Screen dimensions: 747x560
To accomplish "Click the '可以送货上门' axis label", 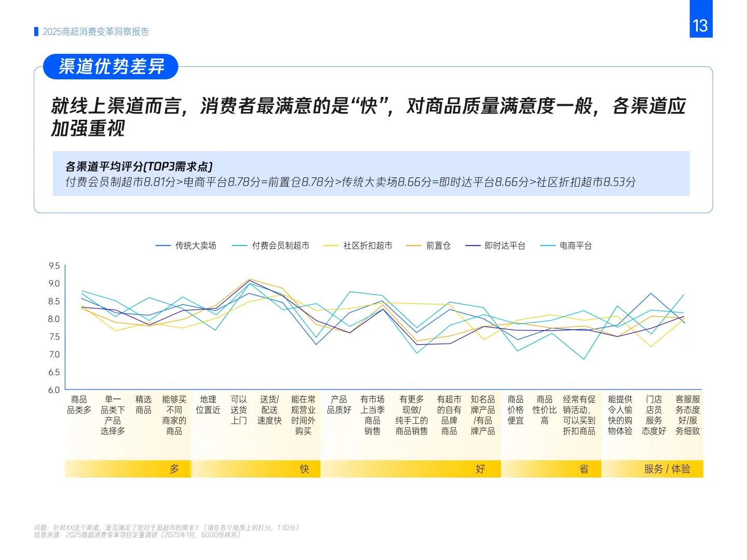I will (x=239, y=410).
